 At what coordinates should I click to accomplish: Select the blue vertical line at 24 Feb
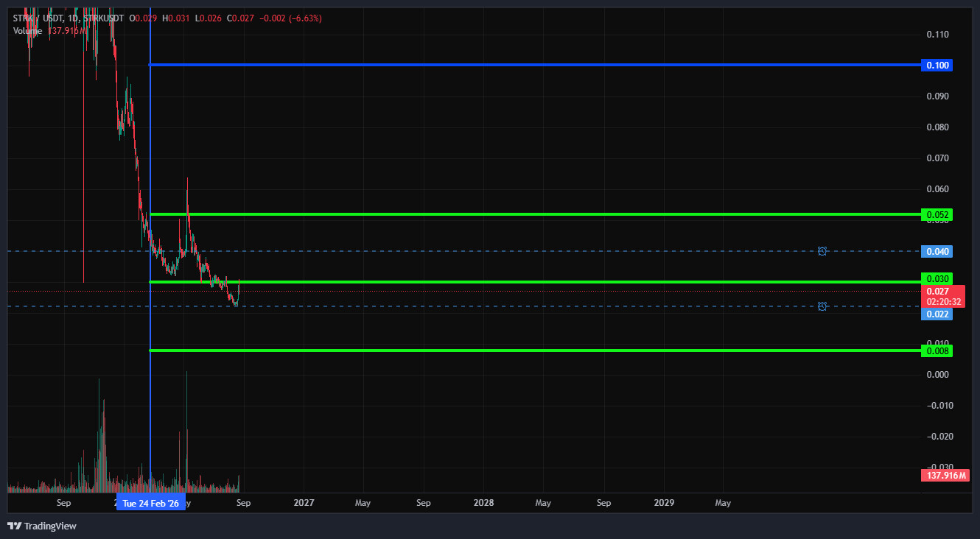coord(150,250)
